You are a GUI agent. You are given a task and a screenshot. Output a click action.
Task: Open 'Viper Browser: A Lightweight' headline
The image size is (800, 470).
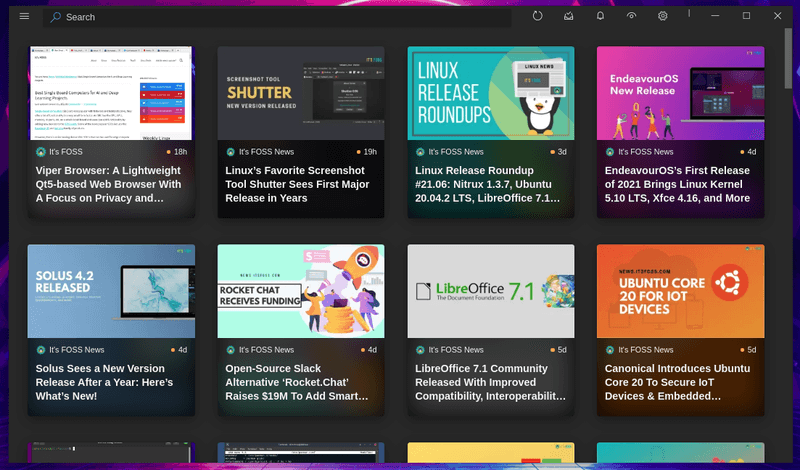point(108,184)
